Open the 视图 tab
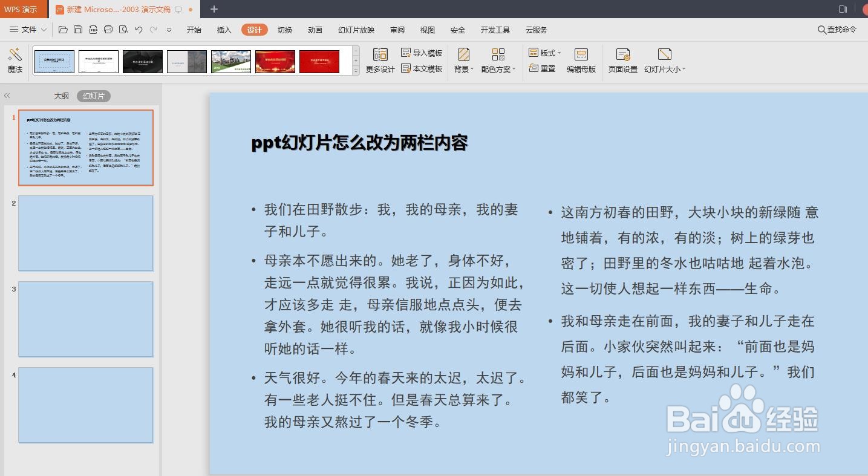 click(428, 30)
